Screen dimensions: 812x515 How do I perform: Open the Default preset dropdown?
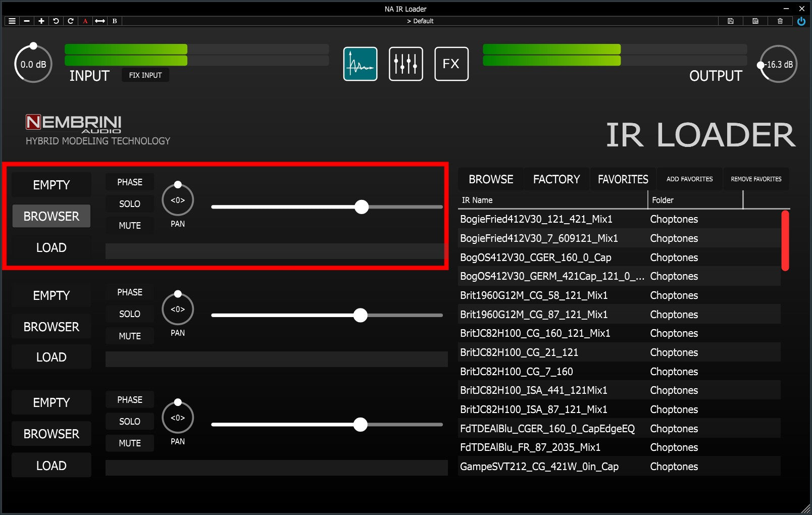coord(420,21)
